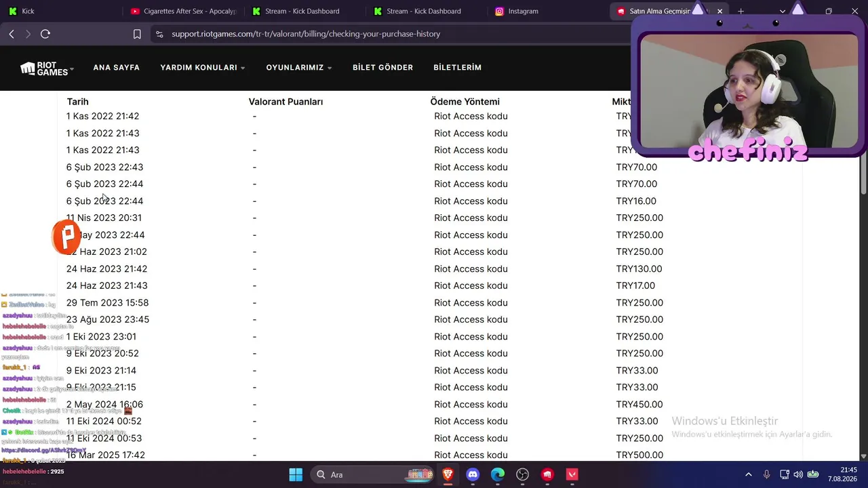Close the Satın Alma Geçmişi tab

click(x=719, y=12)
